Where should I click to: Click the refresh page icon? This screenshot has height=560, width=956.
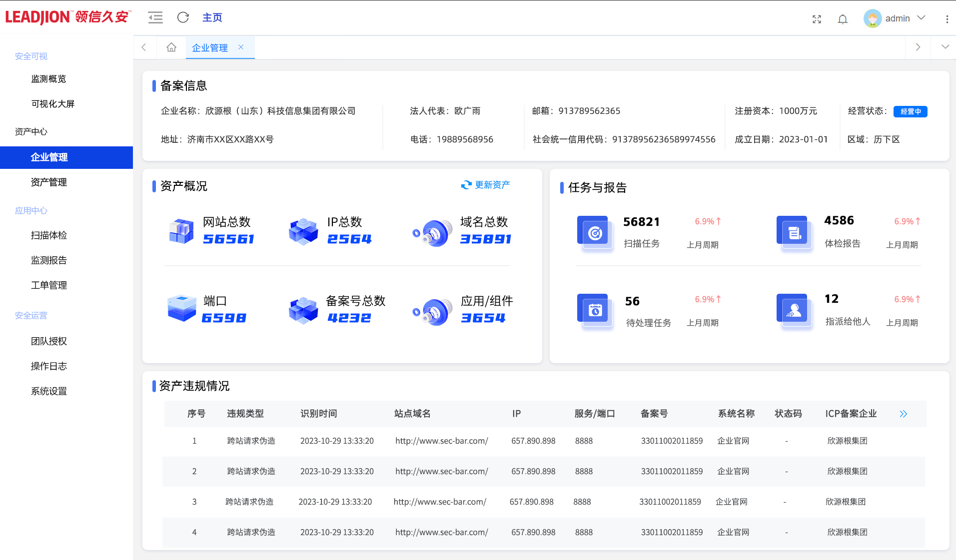tap(183, 17)
